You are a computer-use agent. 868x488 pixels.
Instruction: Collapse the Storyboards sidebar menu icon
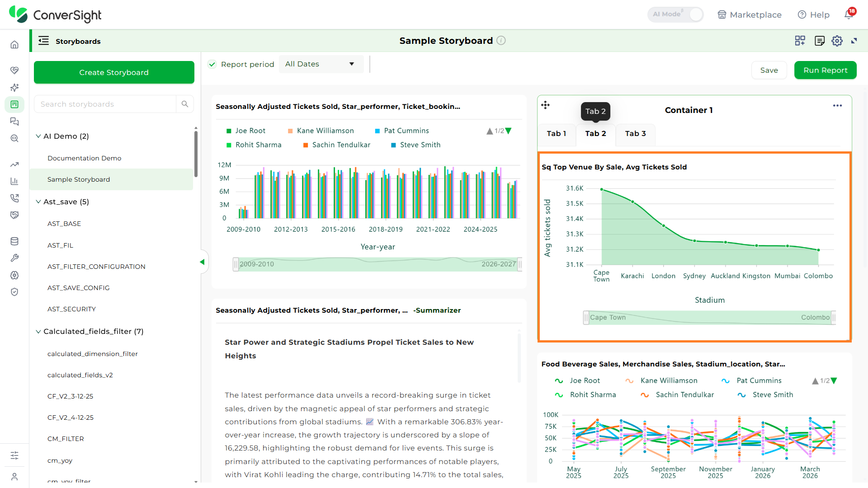pyautogui.click(x=43, y=41)
